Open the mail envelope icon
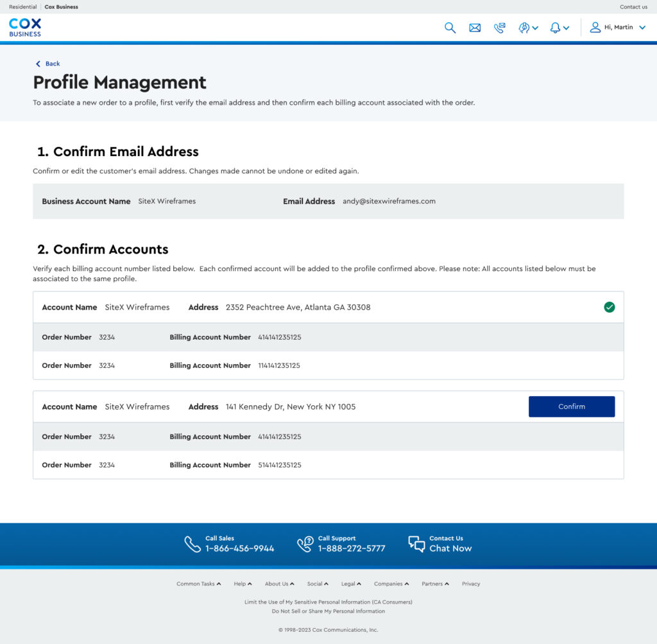The height and width of the screenshot is (644, 657). (475, 28)
